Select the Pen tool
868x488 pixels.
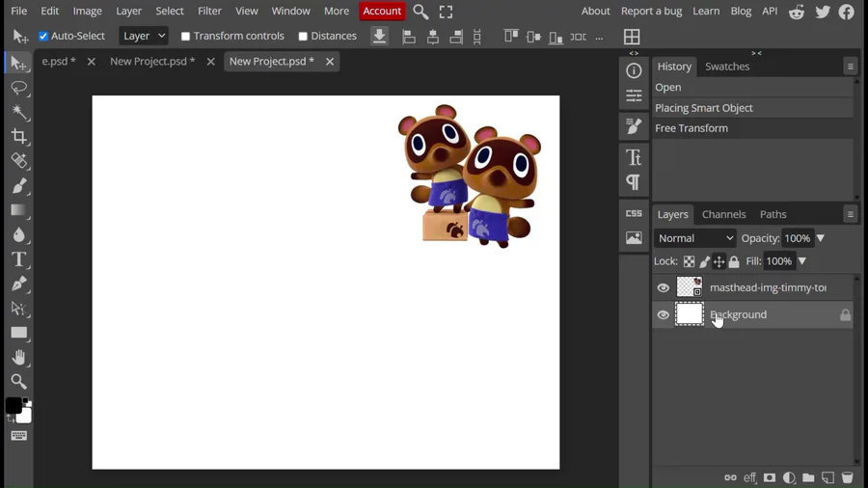19,284
